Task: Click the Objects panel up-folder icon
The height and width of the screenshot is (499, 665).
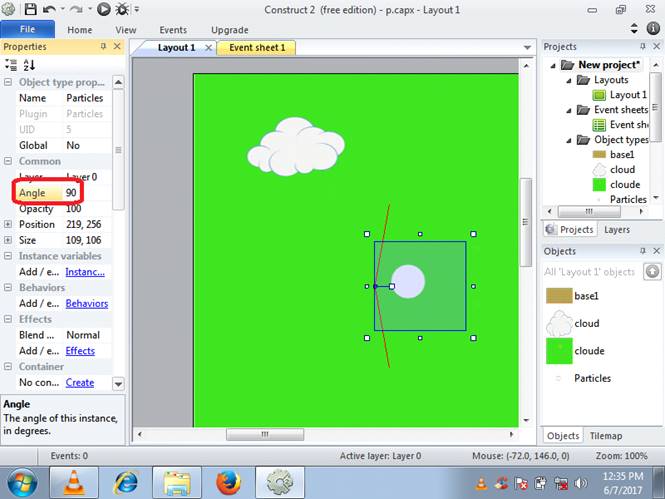Action: tap(652, 271)
